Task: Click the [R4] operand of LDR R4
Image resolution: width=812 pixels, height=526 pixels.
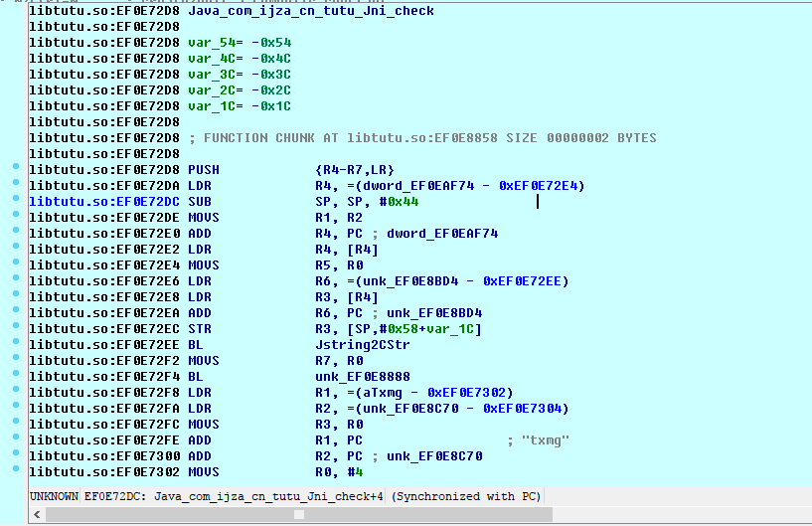Action: coord(363,250)
